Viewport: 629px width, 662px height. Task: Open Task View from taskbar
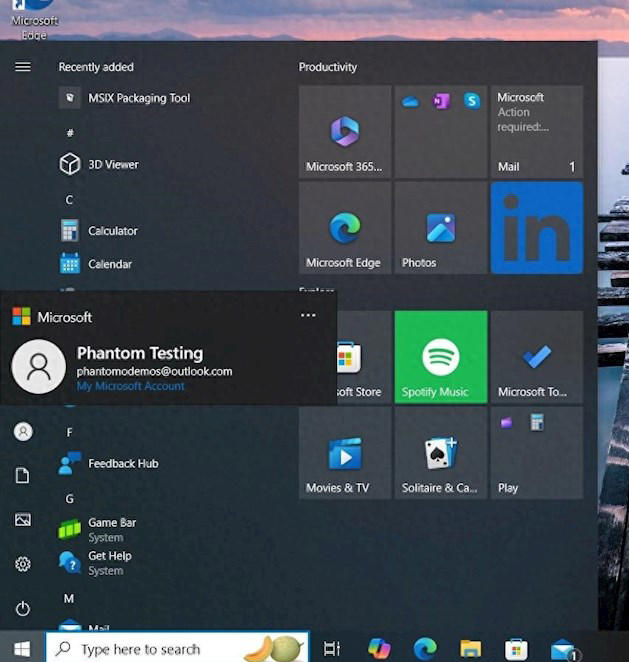(x=332, y=649)
